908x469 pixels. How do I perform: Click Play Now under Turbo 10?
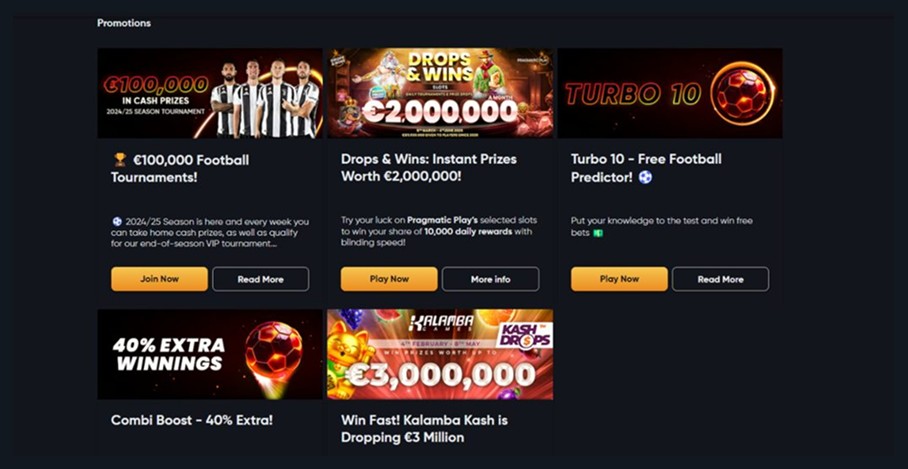[x=619, y=279]
